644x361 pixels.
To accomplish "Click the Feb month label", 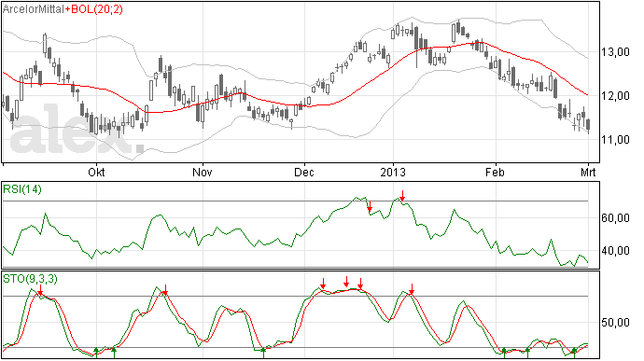I will 495,172.
